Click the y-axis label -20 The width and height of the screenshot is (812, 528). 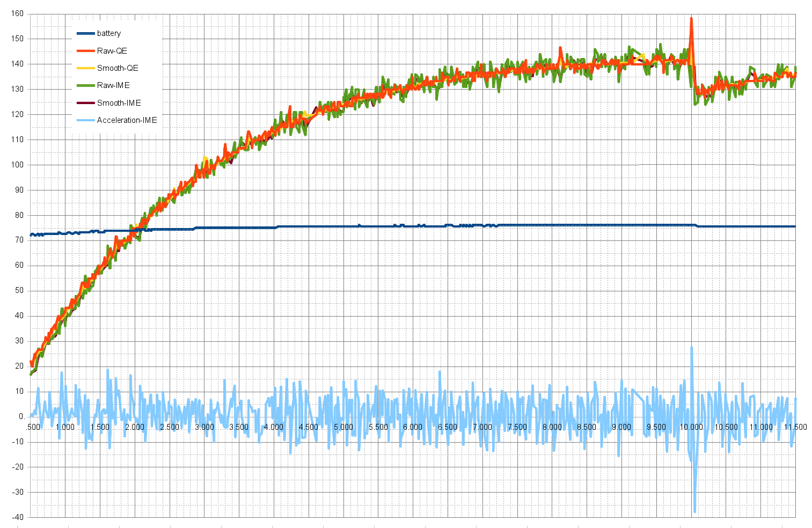point(18,467)
